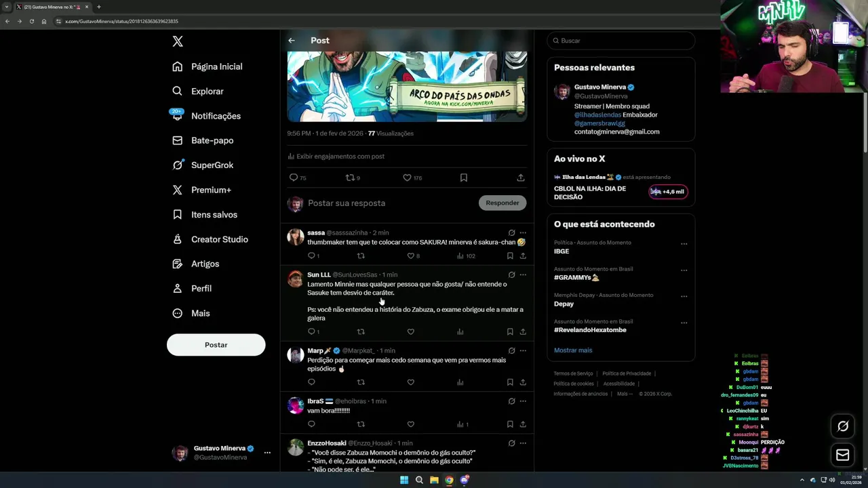Open @gamersbrawlgg profile link
This screenshot has height=488, width=868.
point(599,123)
